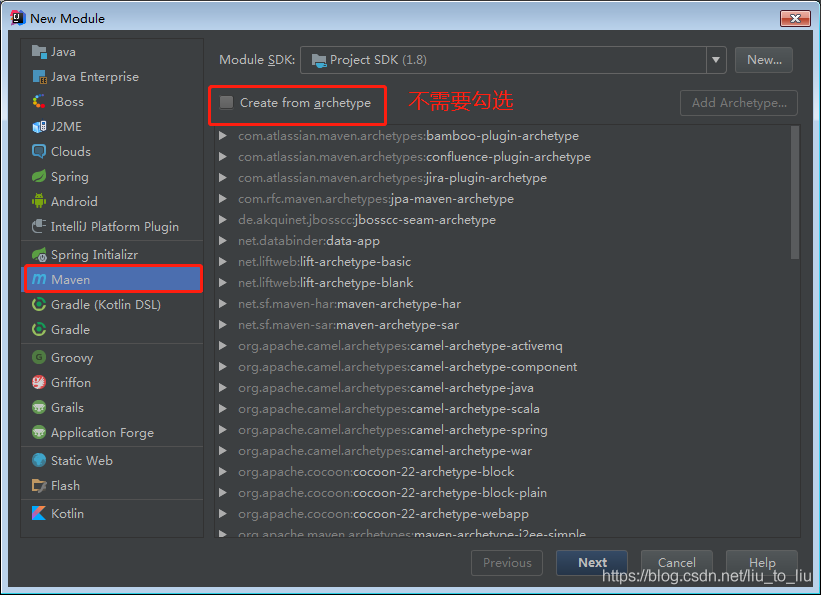Select the camel-archetype-war row text
The width and height of the screenshot is (821, 595).
(385, 450)
